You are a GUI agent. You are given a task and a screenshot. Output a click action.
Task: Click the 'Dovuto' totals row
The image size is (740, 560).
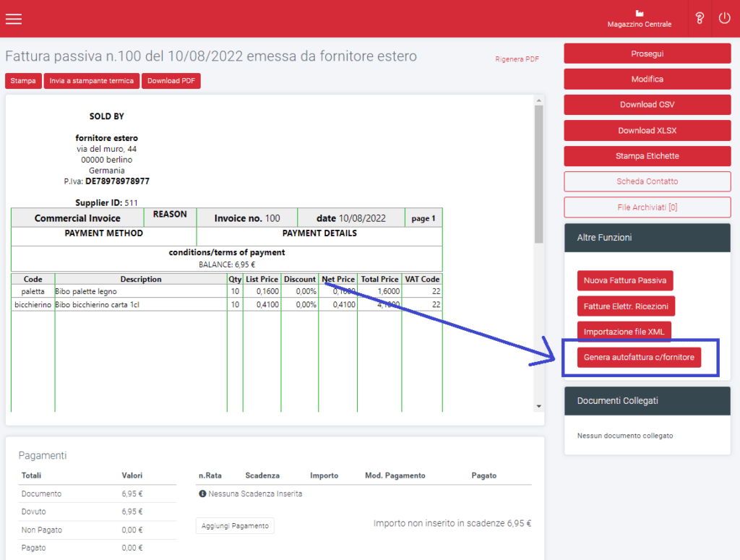click(x=98, y=512)
